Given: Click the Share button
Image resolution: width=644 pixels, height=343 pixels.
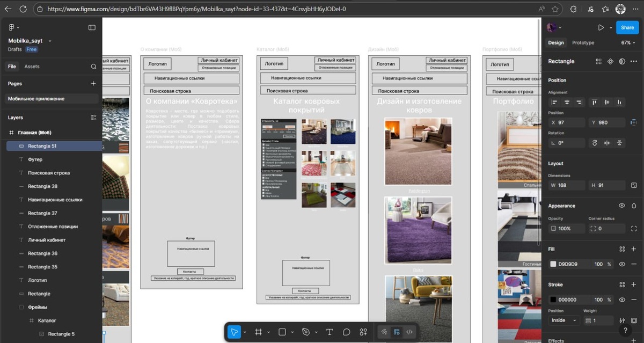Looking at the screenshot, I should click(627, 27).
